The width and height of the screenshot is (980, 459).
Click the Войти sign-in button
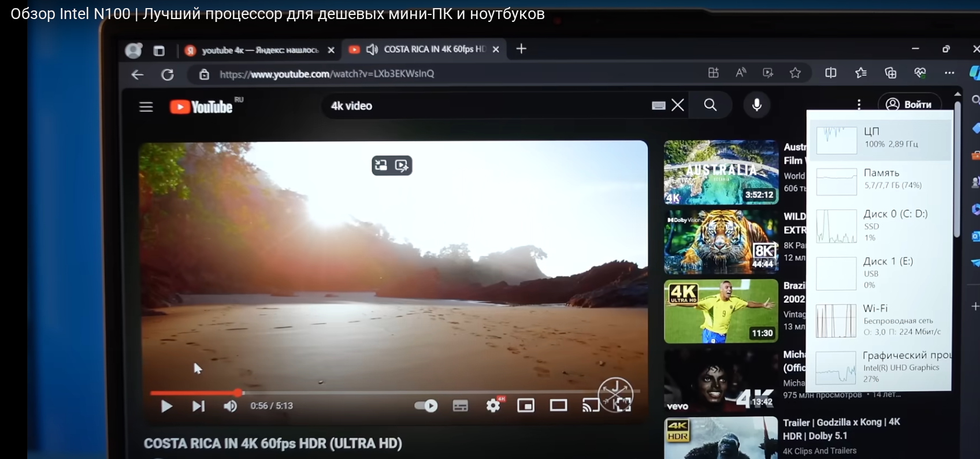tap(910, 105)
